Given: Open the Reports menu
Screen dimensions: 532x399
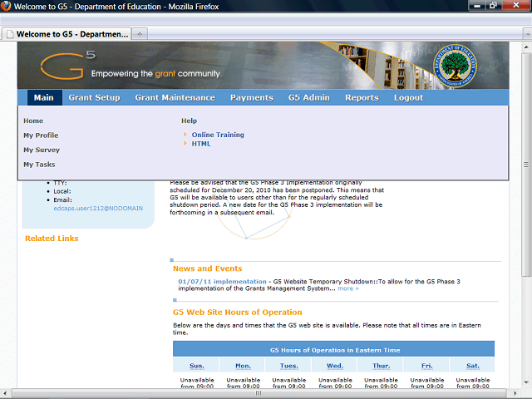Looking at the screenshot, I should coord(362,98).
